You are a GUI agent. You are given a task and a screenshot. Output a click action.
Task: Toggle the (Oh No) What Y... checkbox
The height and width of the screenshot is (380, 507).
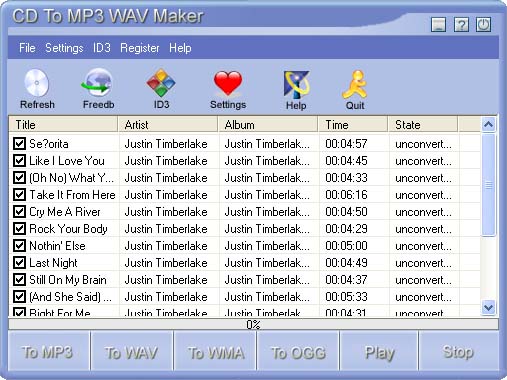tap(19, 178)
